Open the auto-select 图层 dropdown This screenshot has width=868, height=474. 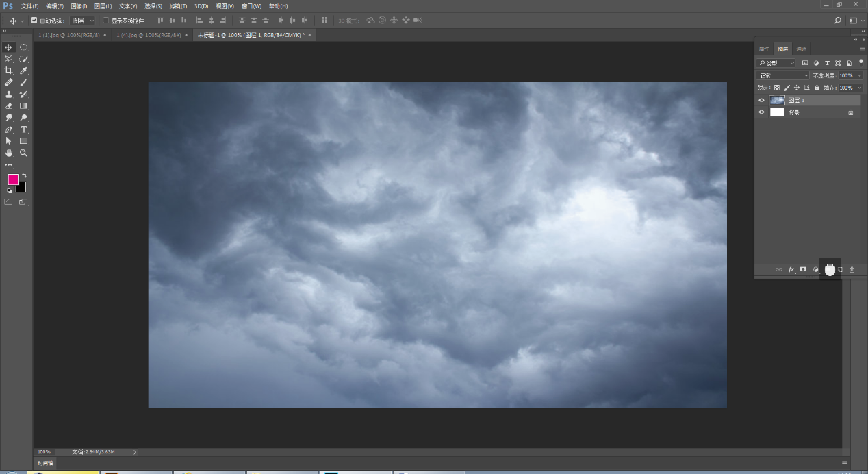(x=84, y=21)
